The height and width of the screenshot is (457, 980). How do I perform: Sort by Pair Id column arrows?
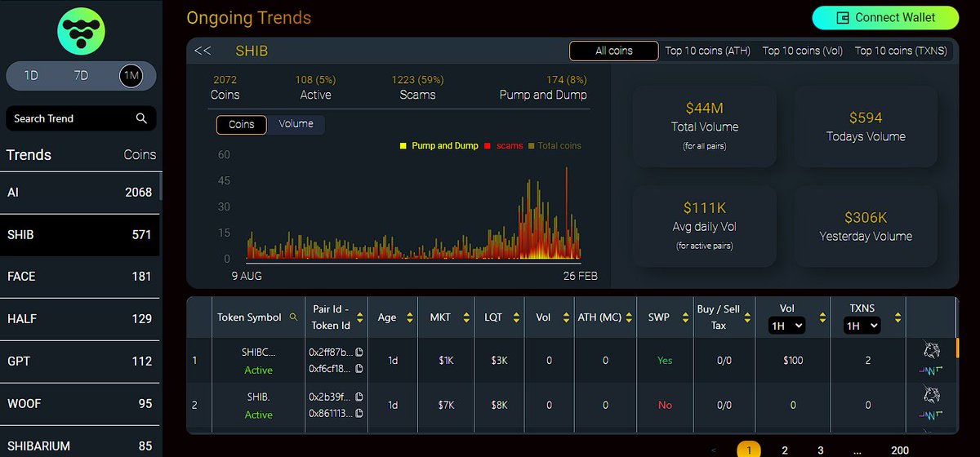pyautogui.click(x=359, y=317)
